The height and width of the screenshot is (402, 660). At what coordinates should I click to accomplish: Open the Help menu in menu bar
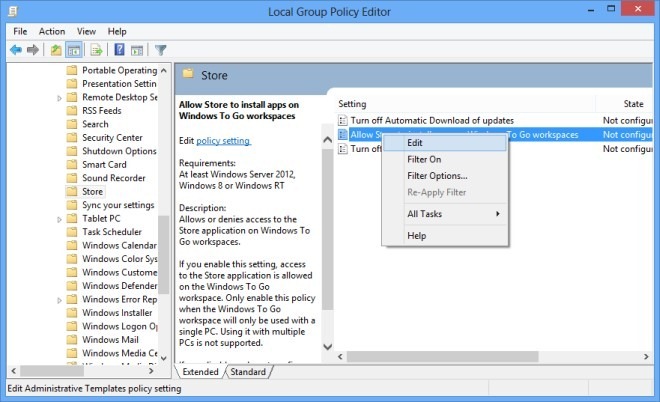(117, 32)
